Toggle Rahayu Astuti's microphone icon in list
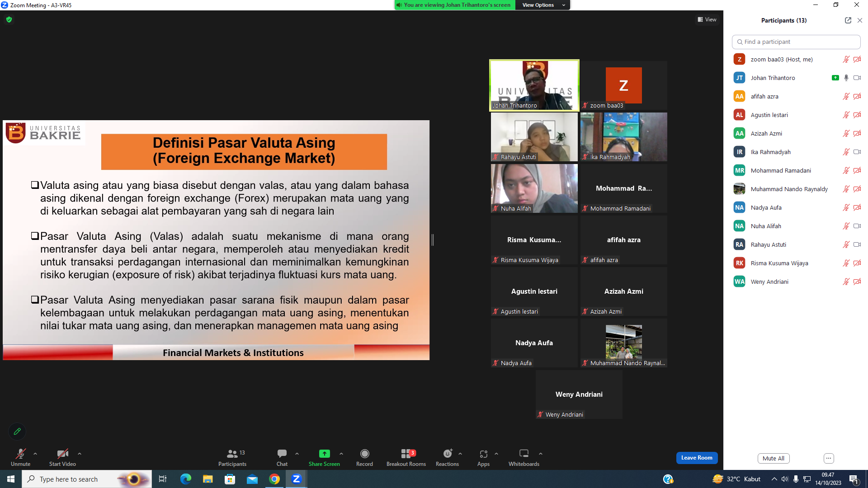This screenshot has height=488, width=868. tap(846, 244)
